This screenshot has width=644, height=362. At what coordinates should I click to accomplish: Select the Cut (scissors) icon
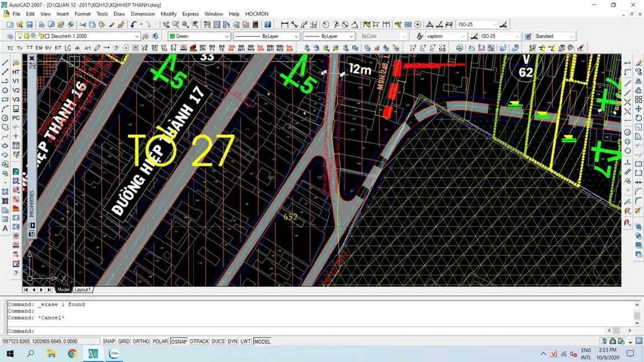click(83, 25)
